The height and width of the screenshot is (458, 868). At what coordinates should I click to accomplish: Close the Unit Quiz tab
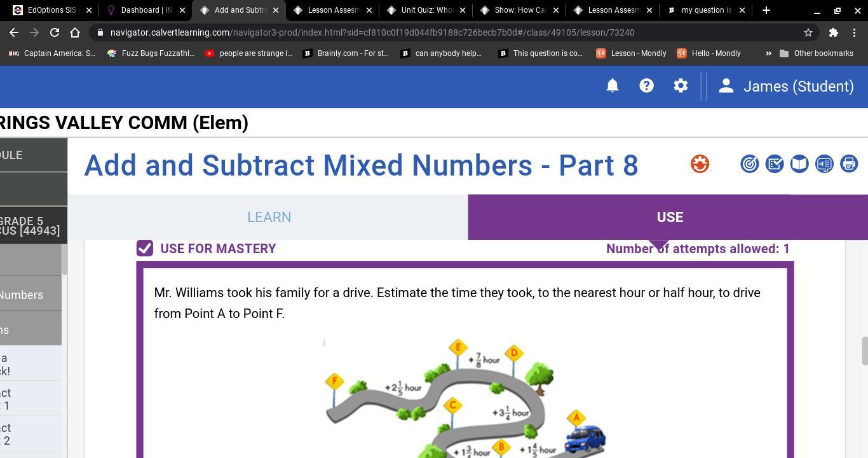point(462,10)
